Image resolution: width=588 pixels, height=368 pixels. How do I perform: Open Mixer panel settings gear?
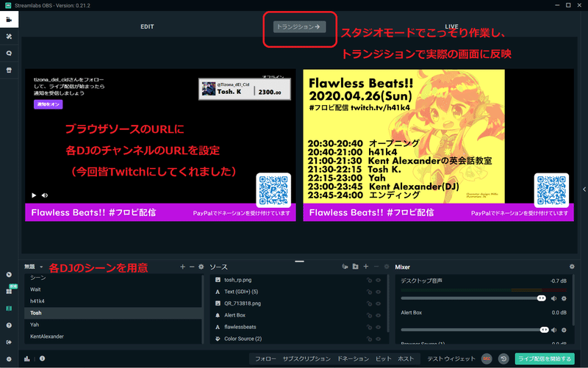point(572,267)
